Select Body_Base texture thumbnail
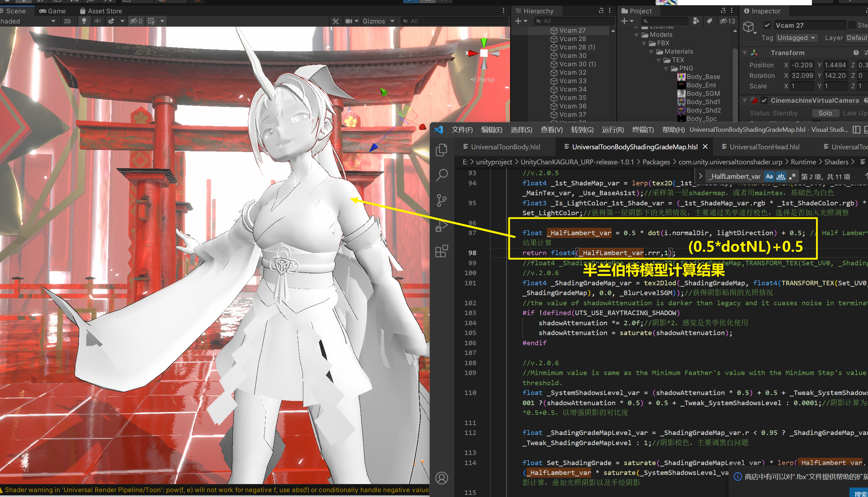The height and width of the screenshot is (497, 868). click(681, 77)
